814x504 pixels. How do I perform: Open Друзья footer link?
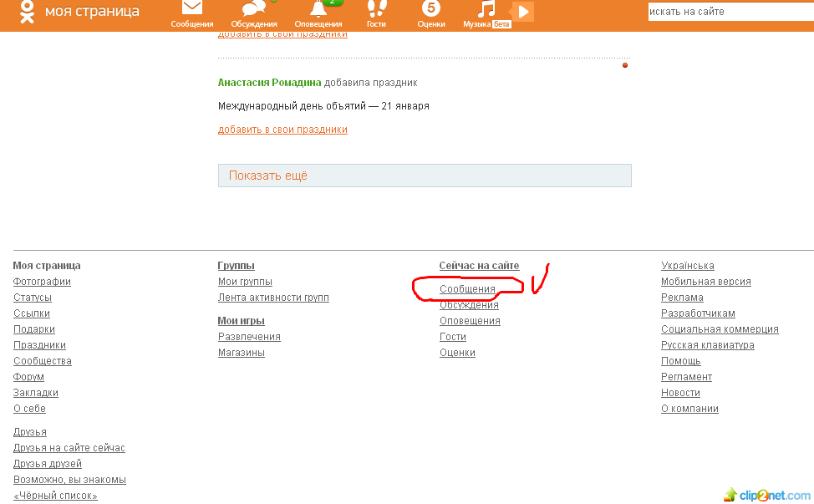point(29,432)
